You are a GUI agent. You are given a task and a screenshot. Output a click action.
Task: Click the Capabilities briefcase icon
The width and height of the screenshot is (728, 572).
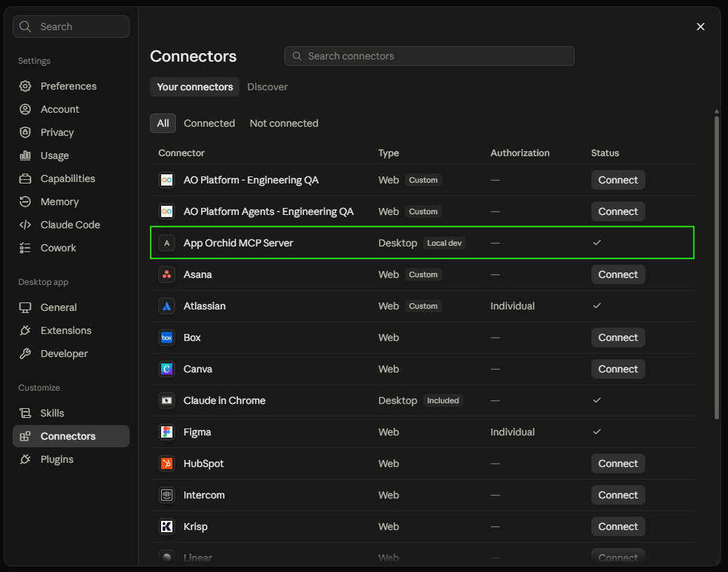coord(25,179)
